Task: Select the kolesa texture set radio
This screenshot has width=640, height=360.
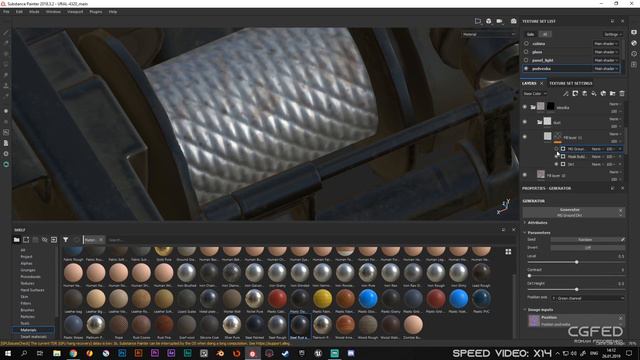Action: point(526,43)
